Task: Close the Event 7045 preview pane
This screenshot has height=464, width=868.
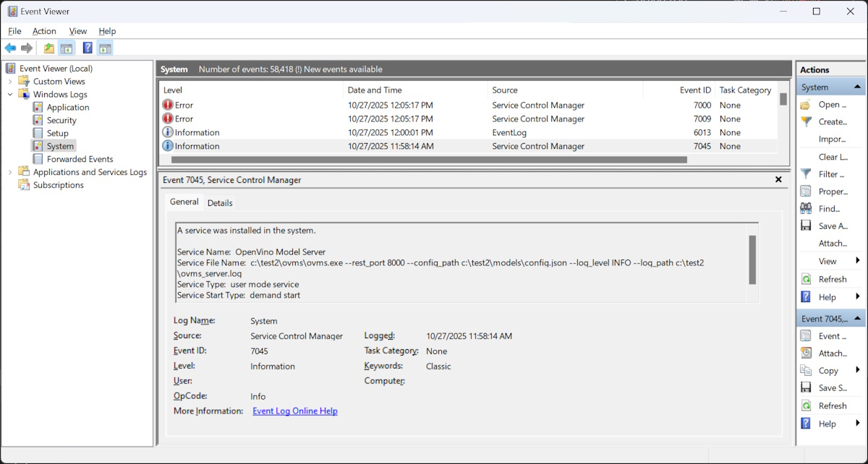Action: (x=778, y=180)
